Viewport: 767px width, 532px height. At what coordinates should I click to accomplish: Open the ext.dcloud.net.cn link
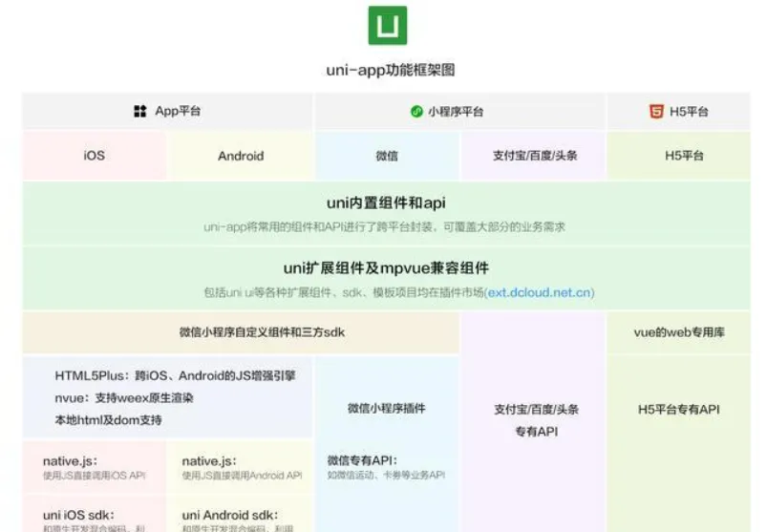(540, 292)
